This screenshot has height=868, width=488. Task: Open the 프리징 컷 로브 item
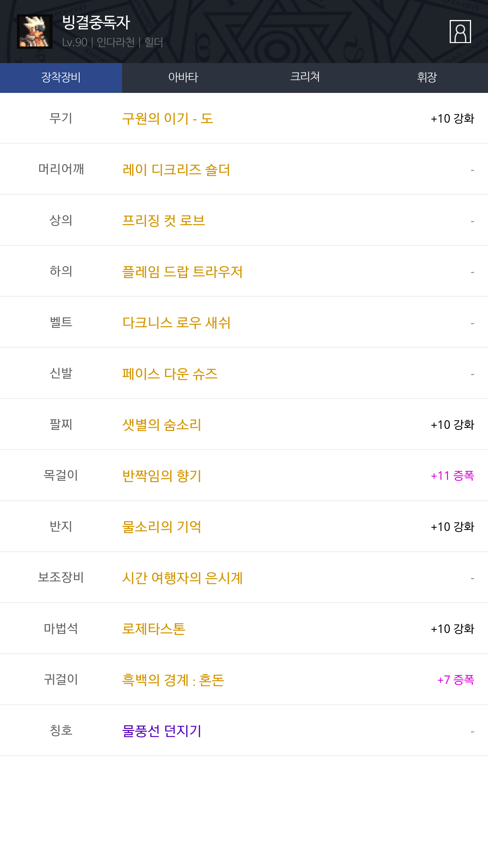click(x=164, y=221)
